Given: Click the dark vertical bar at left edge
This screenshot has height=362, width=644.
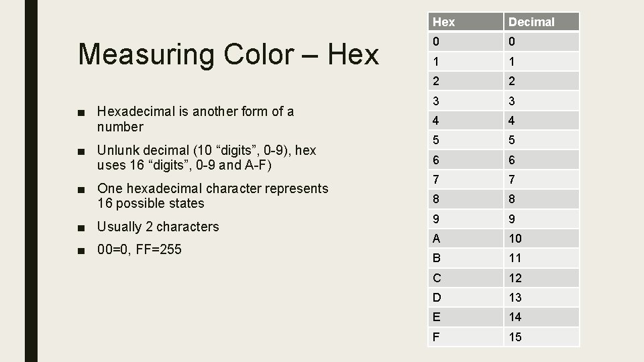Looking at the screenshot, I should (32, 181).
